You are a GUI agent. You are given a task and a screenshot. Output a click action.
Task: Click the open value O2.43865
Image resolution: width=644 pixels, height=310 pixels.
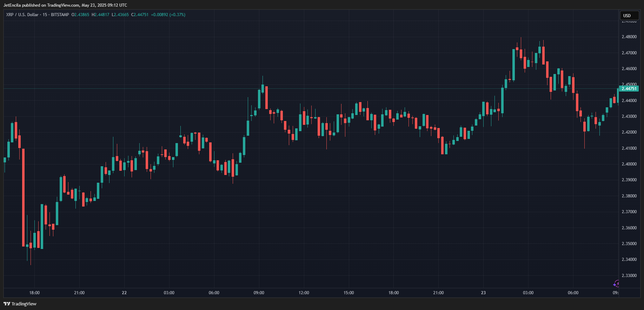tap(80, 15)
